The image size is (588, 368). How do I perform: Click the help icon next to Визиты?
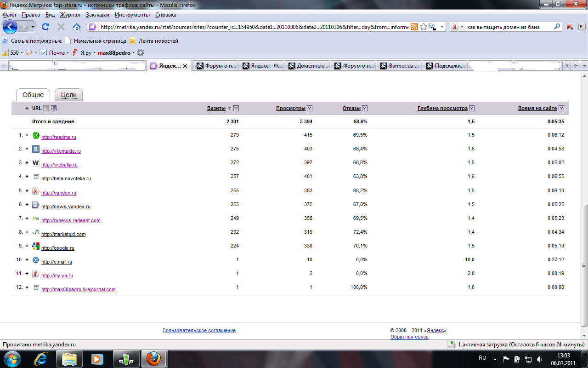pyautogui.click(x=236, y=109)
